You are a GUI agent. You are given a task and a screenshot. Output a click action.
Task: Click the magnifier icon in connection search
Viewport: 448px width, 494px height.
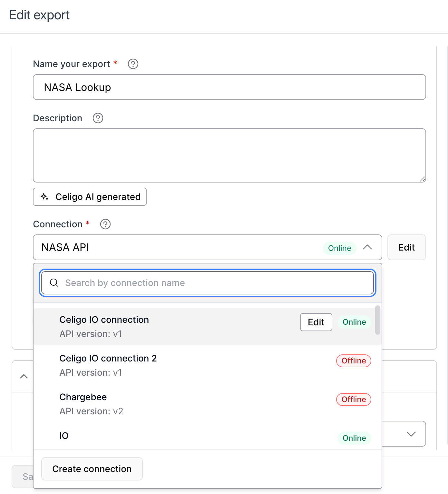coord(54,283)
